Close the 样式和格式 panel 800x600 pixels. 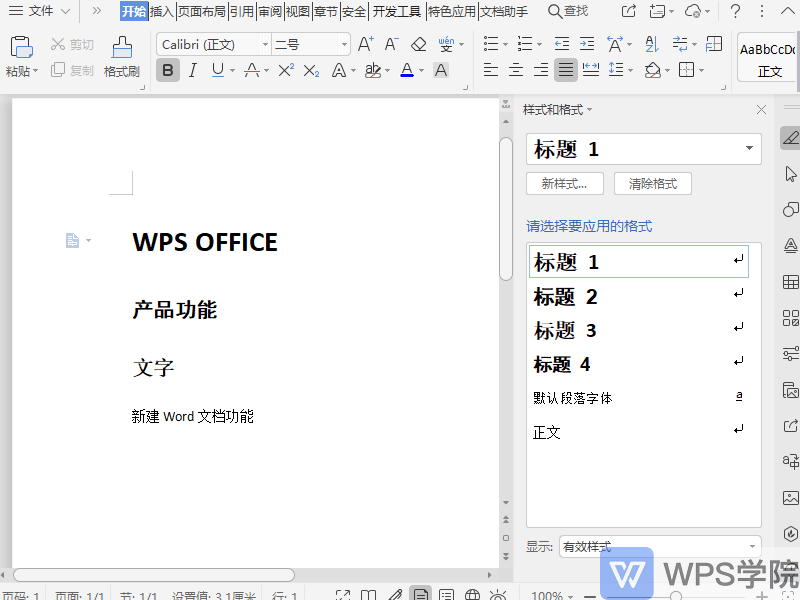tap(761, 110)
